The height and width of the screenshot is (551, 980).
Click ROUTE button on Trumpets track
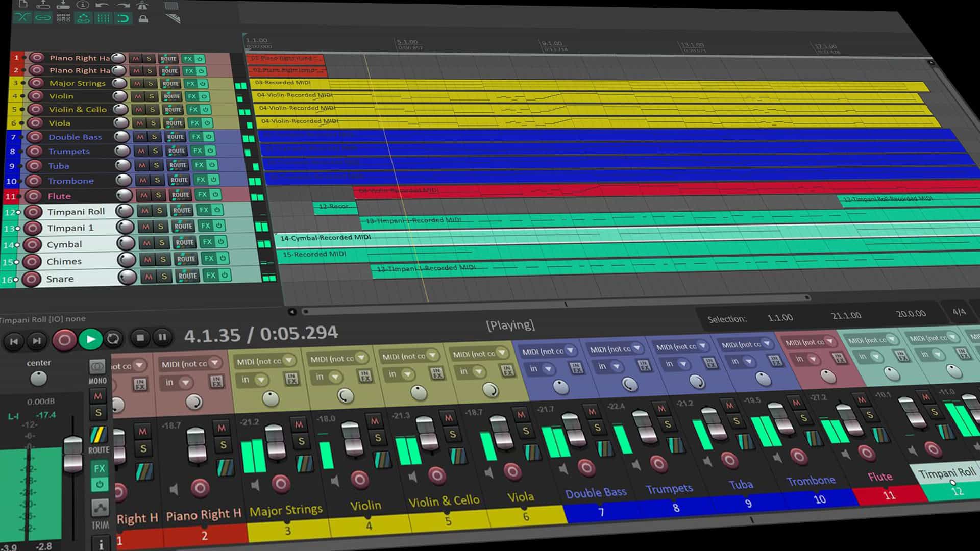coord(177,151)
